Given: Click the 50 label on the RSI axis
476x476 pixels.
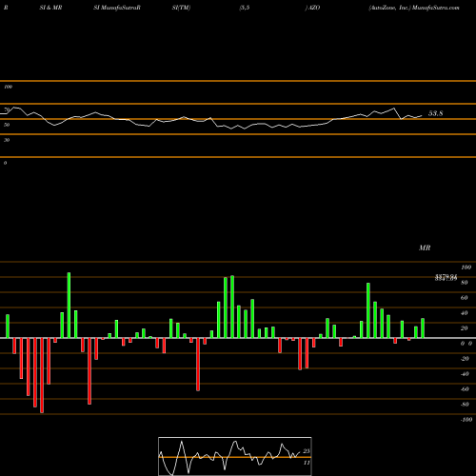Looking at the screenshot, I should 7,125.
